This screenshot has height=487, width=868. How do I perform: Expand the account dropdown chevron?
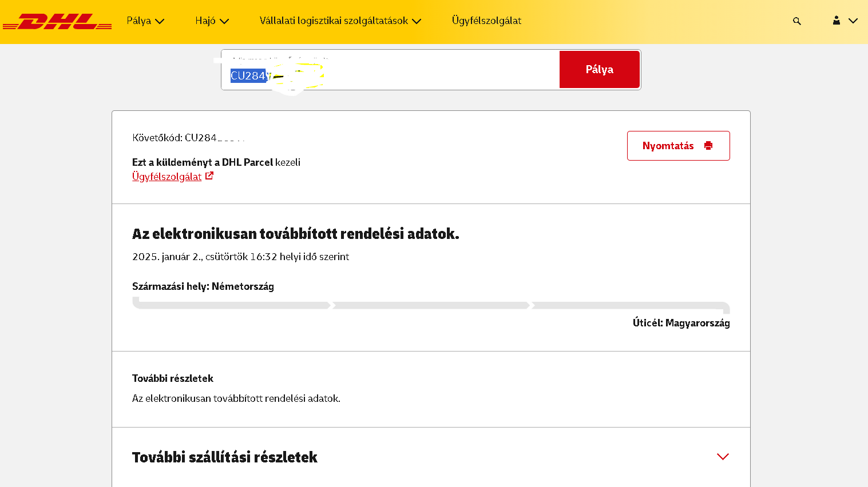[853, 21]
